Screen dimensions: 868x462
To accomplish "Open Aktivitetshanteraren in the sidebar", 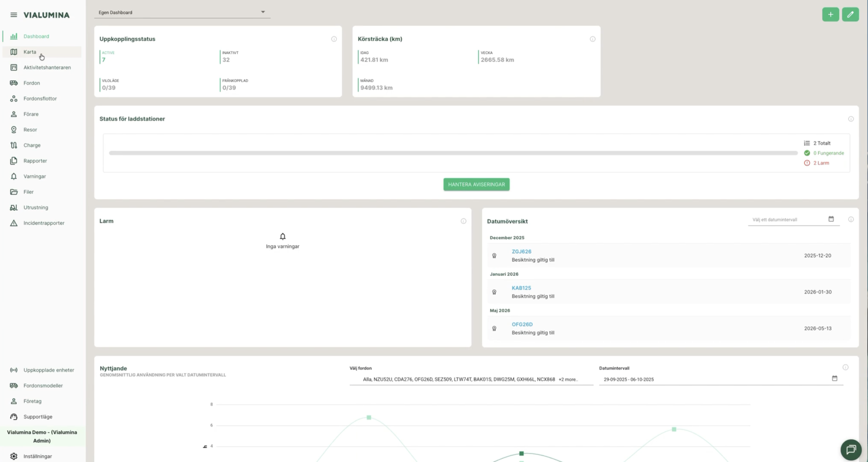I will pyautogui.click(x=42, y=68).
